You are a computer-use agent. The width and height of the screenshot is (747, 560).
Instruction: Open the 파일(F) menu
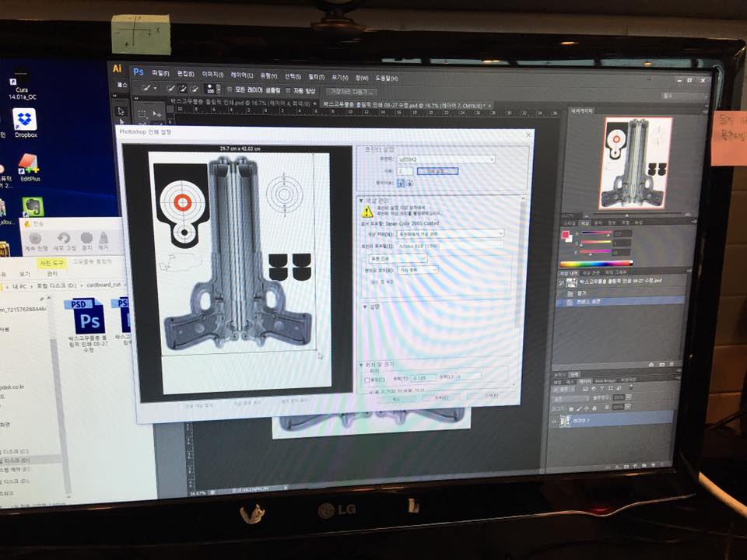coord(162,74)
